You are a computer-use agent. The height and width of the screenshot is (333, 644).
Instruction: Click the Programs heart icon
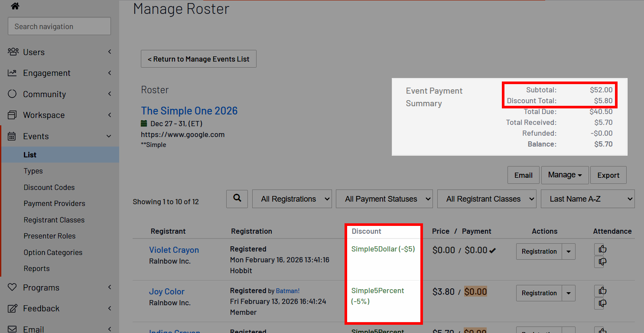pos(13,287)
